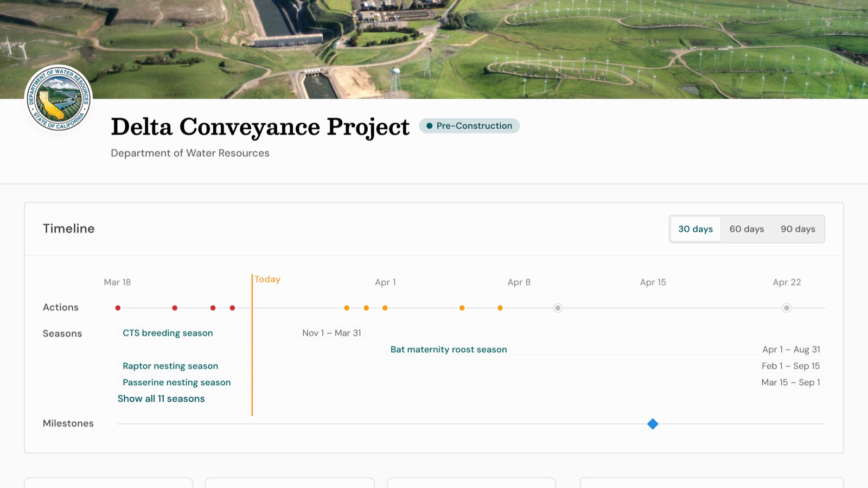Open the gray action marker under Apr 22

pyautogui.click(x=787, y=308)
